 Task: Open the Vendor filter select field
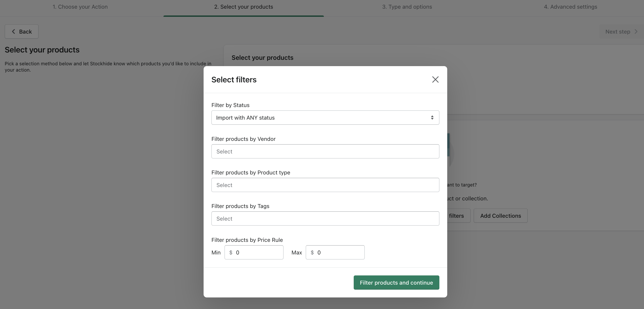pos(325,151)
